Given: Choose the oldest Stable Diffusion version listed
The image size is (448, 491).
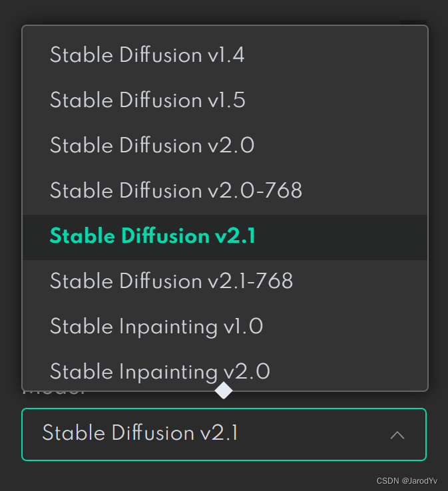Looking at the screenshot, I should coord(147,55).
